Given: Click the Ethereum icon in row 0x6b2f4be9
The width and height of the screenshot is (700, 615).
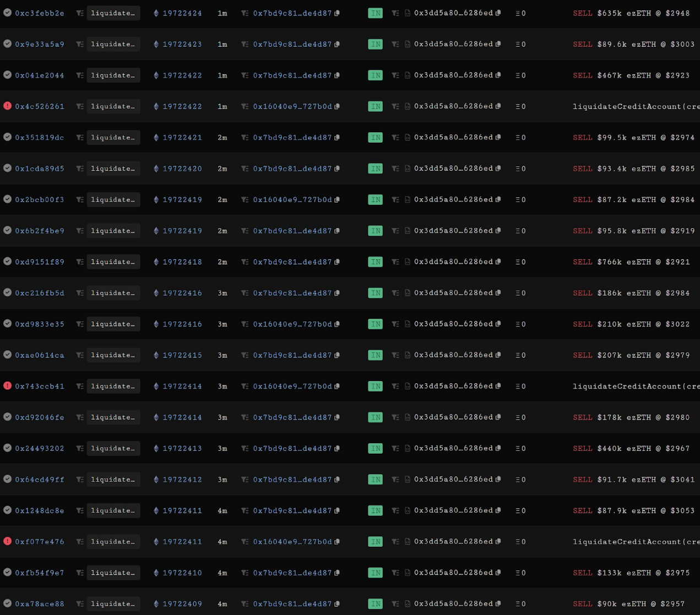Looking at the screenshot, I should point(156,231).
